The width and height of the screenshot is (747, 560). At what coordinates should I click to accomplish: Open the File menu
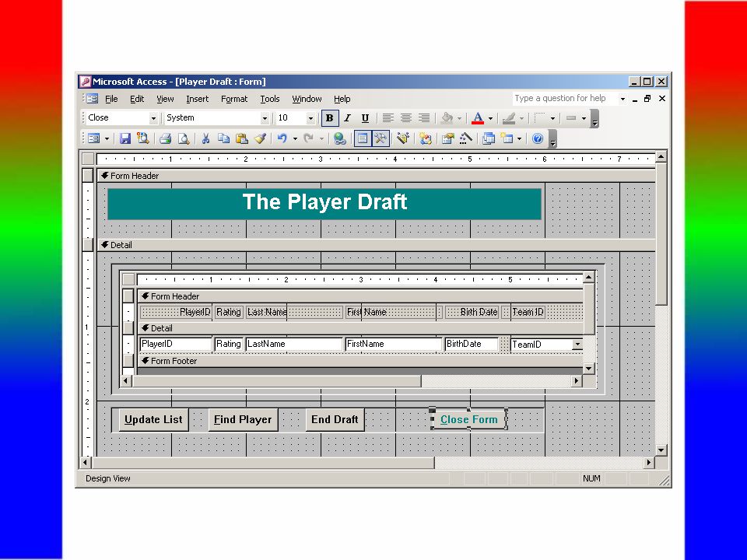point(111,99)
